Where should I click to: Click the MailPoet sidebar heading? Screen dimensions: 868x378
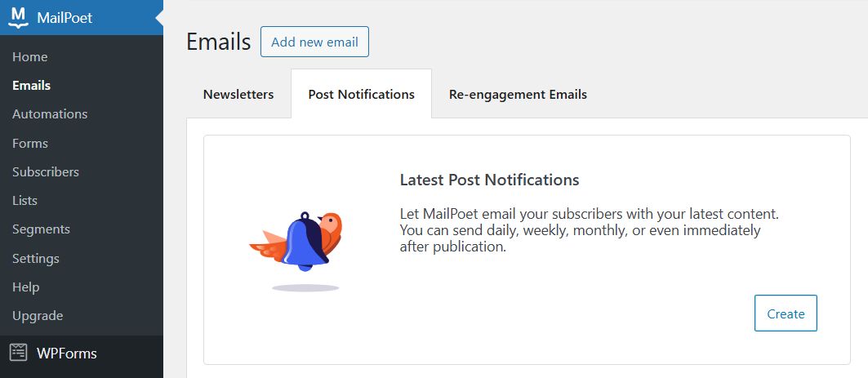coord(65,18)
